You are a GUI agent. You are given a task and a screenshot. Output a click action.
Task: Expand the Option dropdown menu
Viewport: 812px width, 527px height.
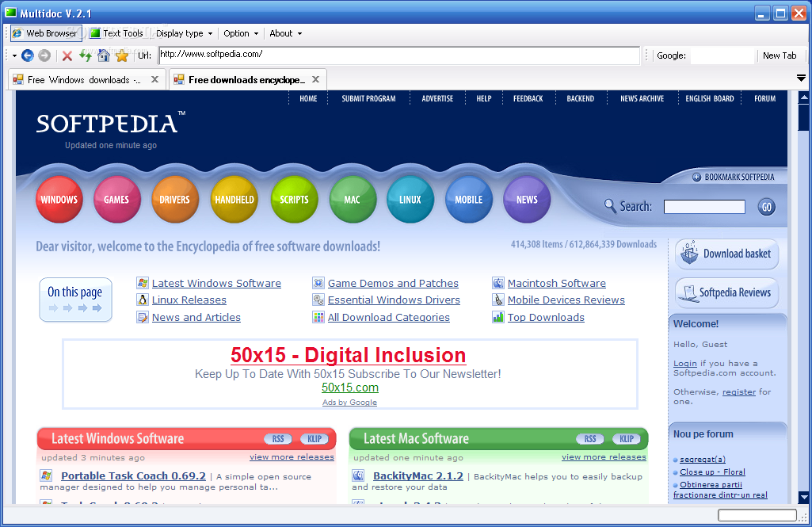241,33
